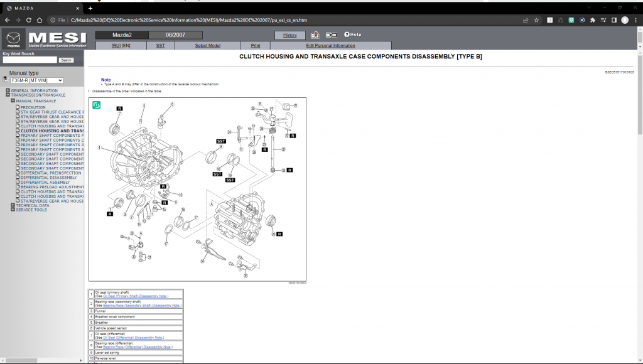The image size is (643, 364).
Task: Open the browser Extensions puzzle icon
Action: (592, 20)
